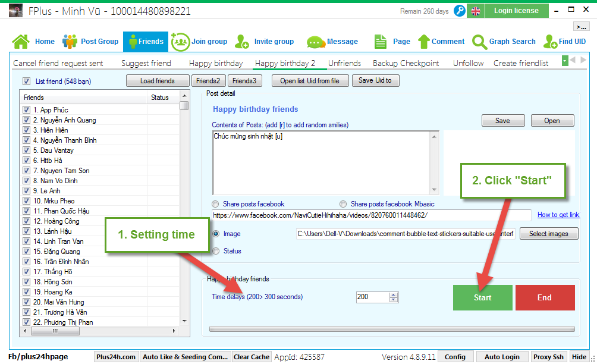Select the Share posts facebook radio button
597x364 pixels.
pos(215,204)
